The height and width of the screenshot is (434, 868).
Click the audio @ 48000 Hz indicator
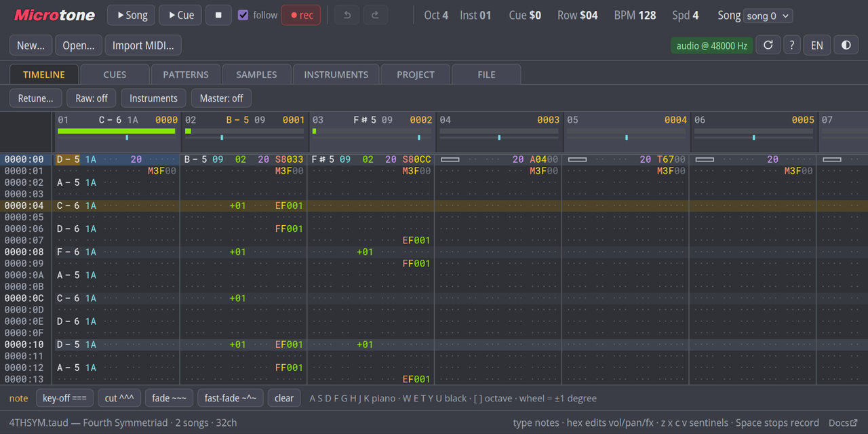711,45
